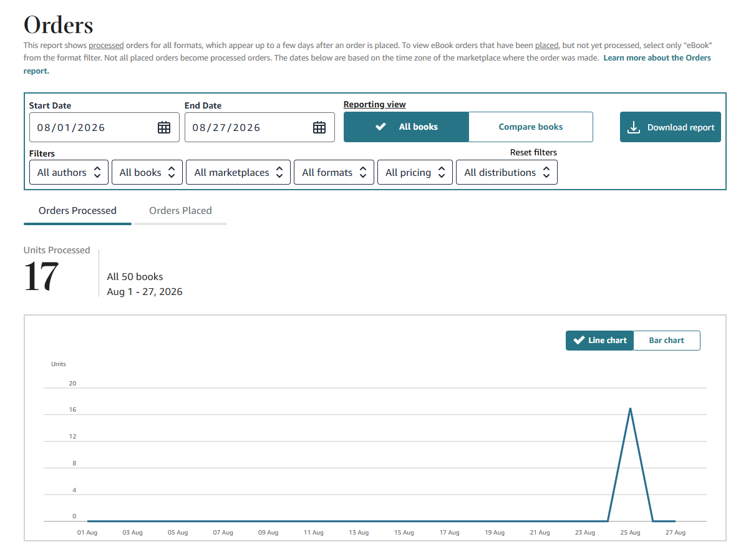Click the Start Date field showing 08/01/2026
Viewport: 756px width, 557px height.
pos(104,127)
